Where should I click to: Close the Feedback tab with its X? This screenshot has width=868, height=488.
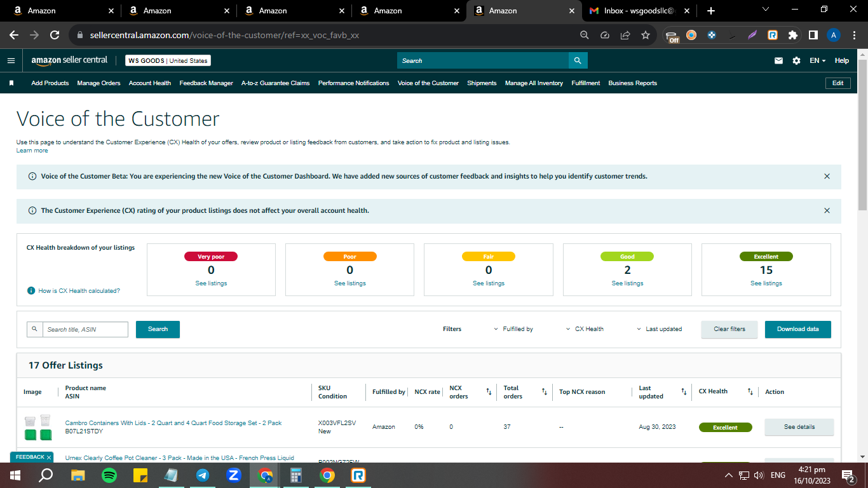[x=49, y=457]
